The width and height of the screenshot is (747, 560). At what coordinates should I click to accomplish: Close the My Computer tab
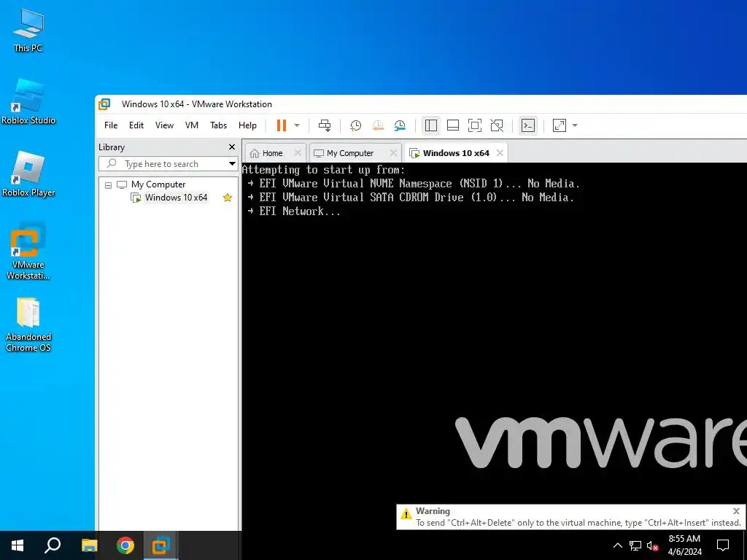[x=393, y=153]
